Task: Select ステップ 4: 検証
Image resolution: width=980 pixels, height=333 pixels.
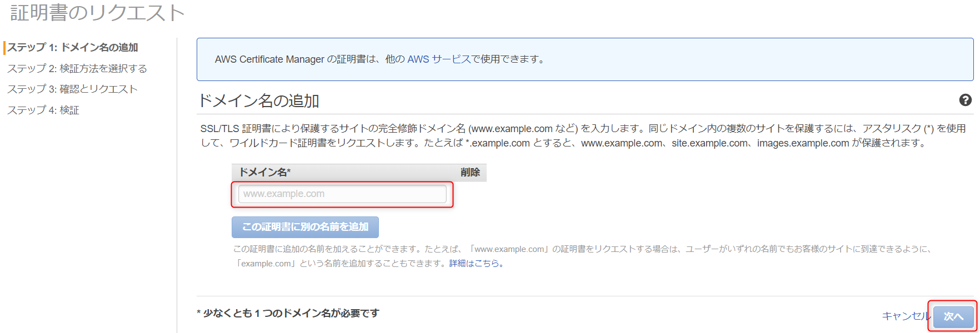Action: click(x=43, y=110)
